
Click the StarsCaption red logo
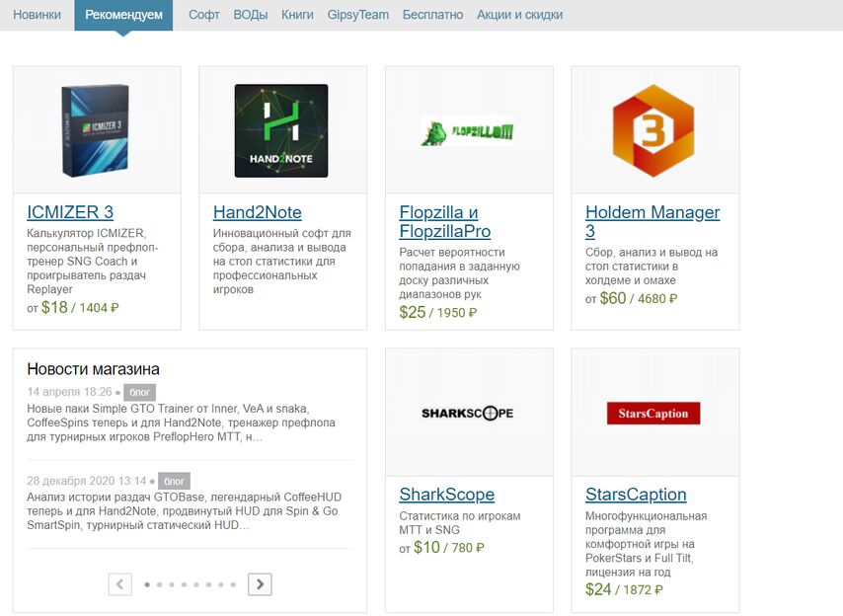(653, 414)
